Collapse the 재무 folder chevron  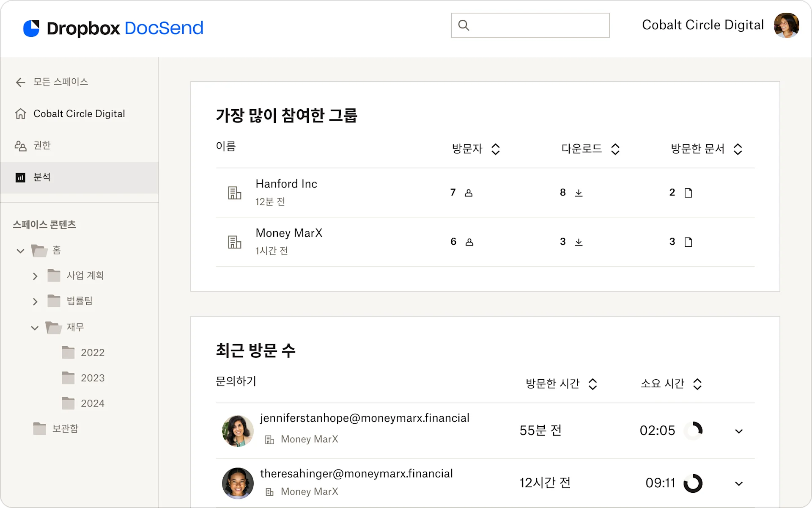pos(35,328)
